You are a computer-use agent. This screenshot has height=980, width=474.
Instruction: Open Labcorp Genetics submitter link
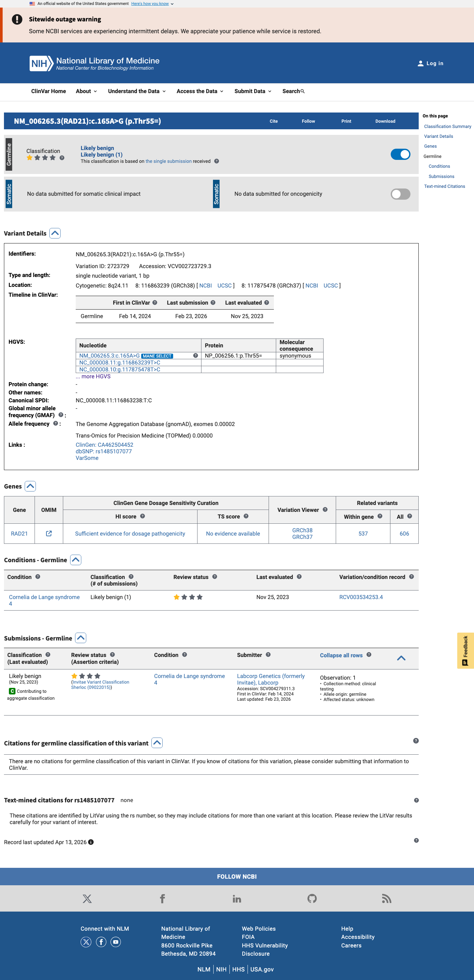[x=271, y=679]
